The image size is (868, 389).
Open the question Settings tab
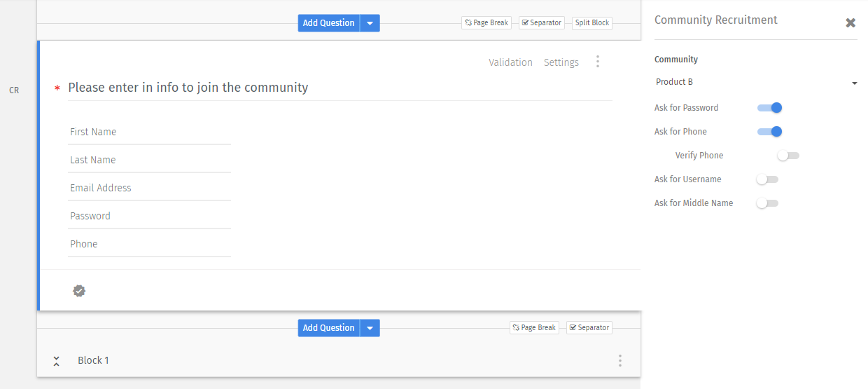[x=561, y=62]
